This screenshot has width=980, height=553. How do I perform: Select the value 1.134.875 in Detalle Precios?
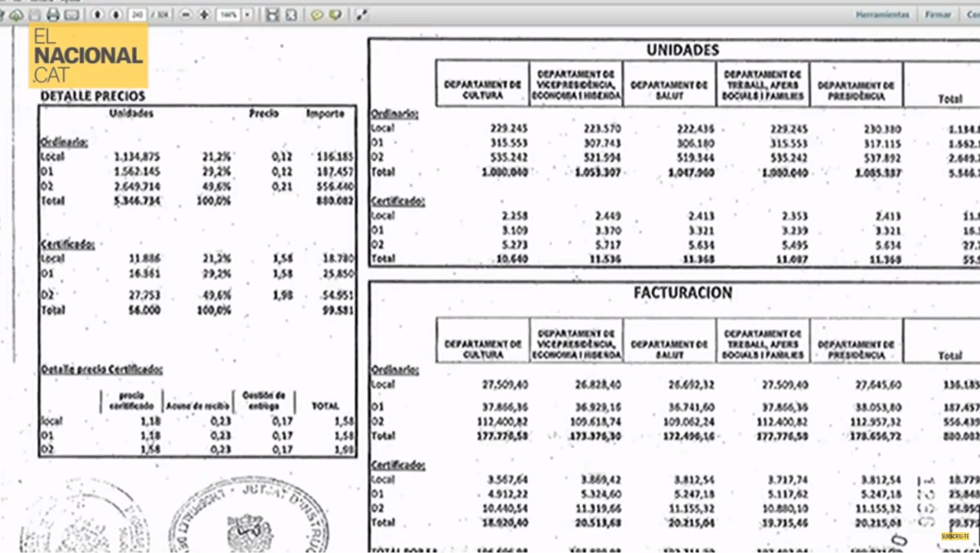(x=137, y=156)
